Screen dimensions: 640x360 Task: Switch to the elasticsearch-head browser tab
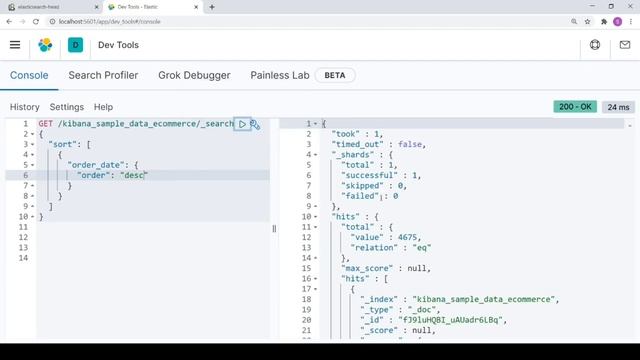pos(51,7)
